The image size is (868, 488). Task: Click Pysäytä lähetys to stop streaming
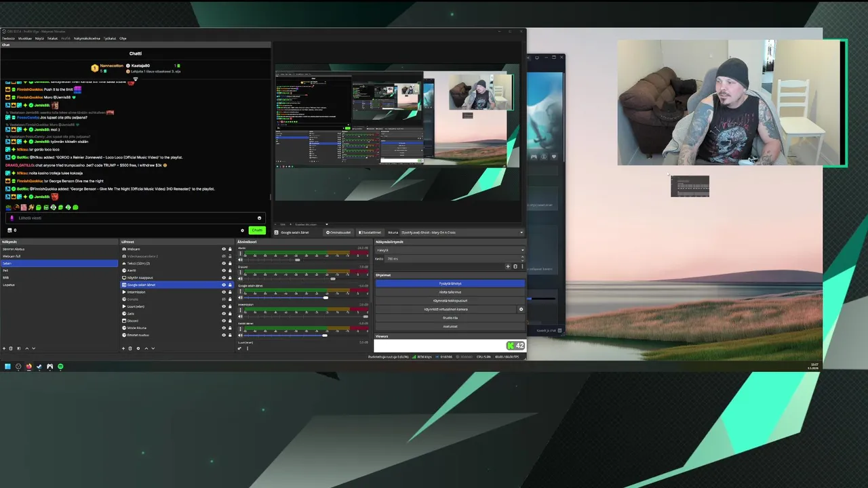click(450, 283)
